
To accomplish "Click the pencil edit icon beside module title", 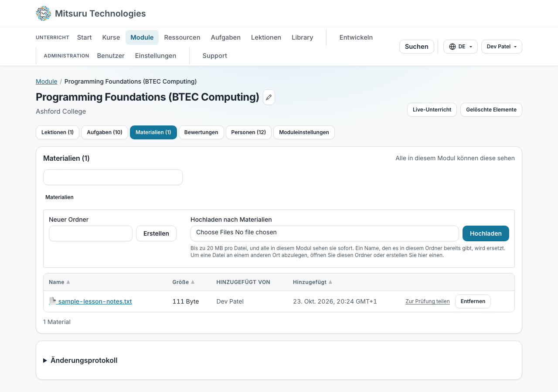I will [x=269, y=97].
